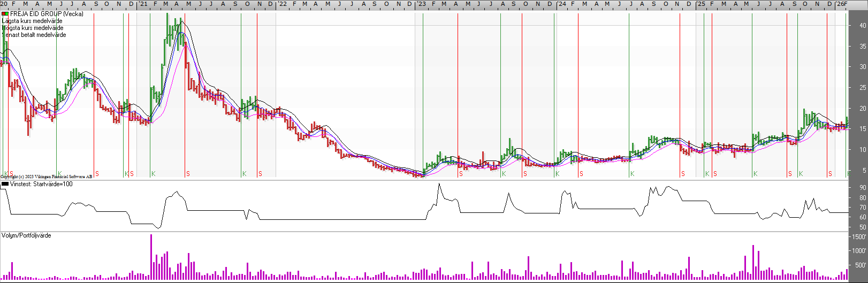Click the red-green FREJA EID GROUP legend icon
This screenshot has width=868, height=283.
(x=5, y=14)
